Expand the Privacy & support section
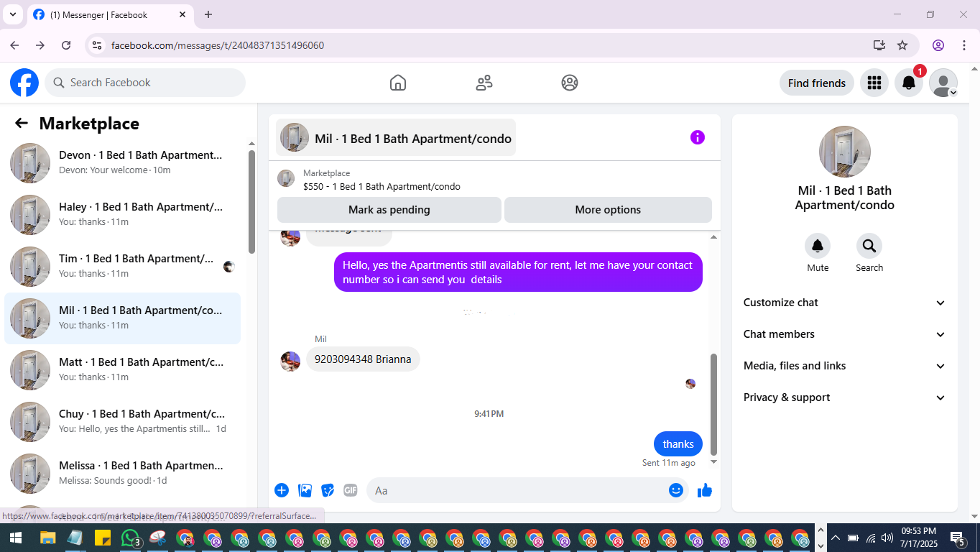This screenshot has width=980, height=552. 844,397
